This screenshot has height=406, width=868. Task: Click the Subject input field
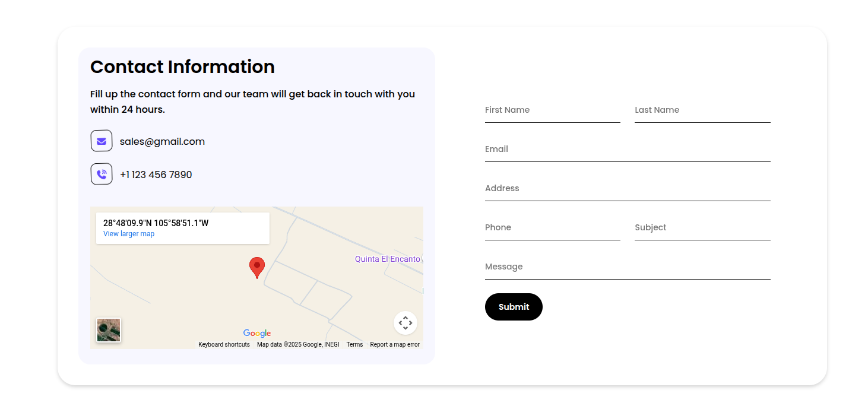click(x=702, y=228)
